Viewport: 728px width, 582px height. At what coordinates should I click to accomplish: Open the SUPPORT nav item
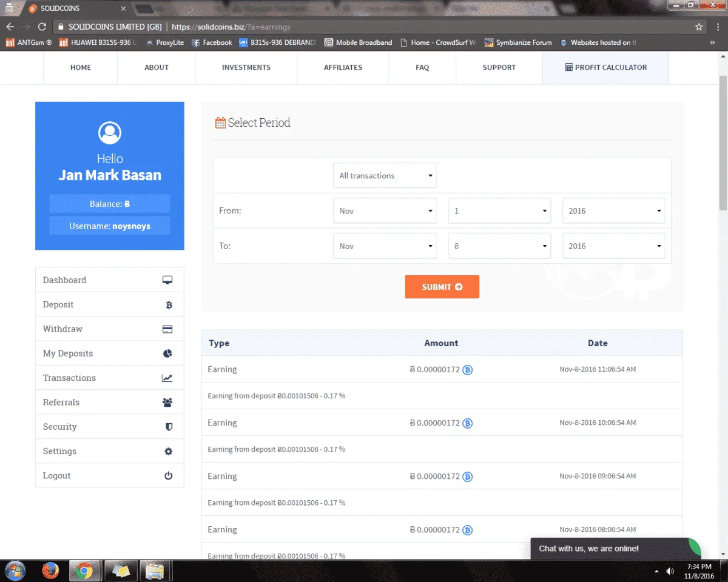pyautogui.click(x=499, y=67)
